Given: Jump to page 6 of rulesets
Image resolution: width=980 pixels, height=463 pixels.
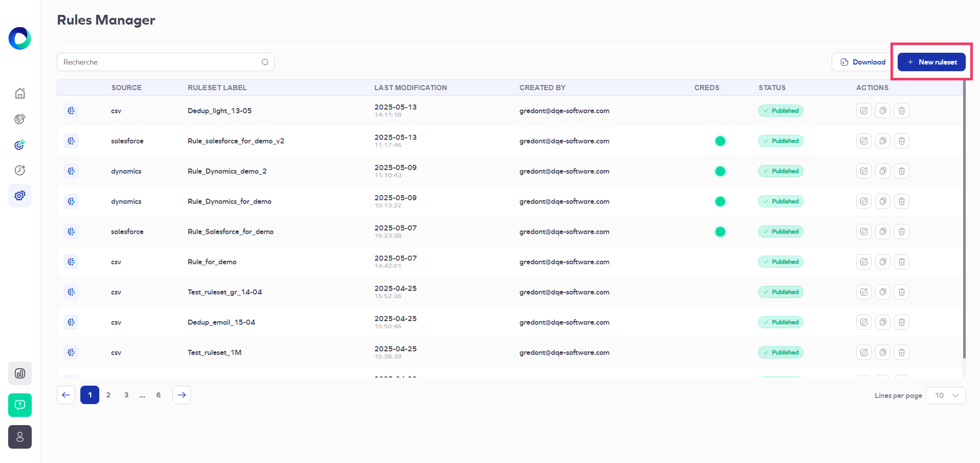Looking at the screenshot, I should coord(158,395).
